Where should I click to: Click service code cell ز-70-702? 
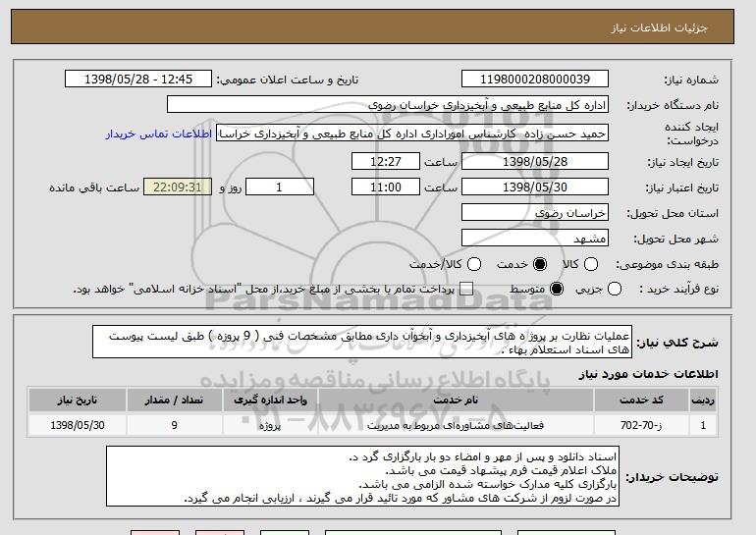pos(641,425)
